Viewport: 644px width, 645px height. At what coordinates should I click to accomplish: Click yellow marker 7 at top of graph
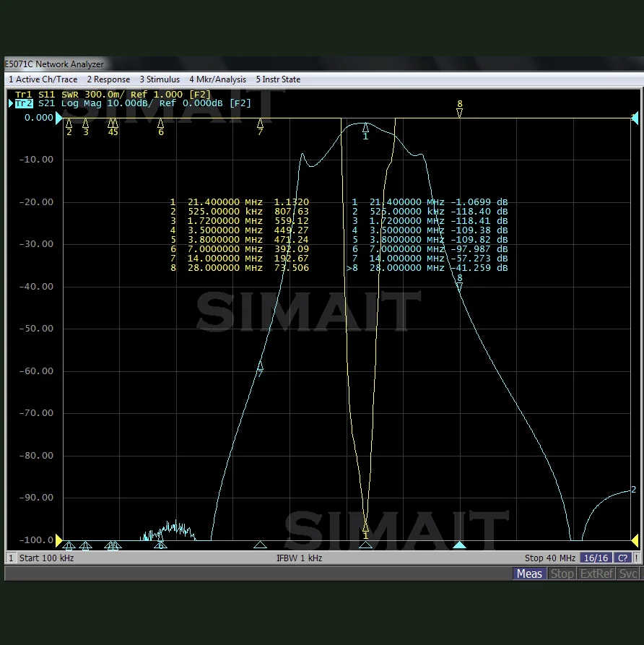(x=261, y=124)
